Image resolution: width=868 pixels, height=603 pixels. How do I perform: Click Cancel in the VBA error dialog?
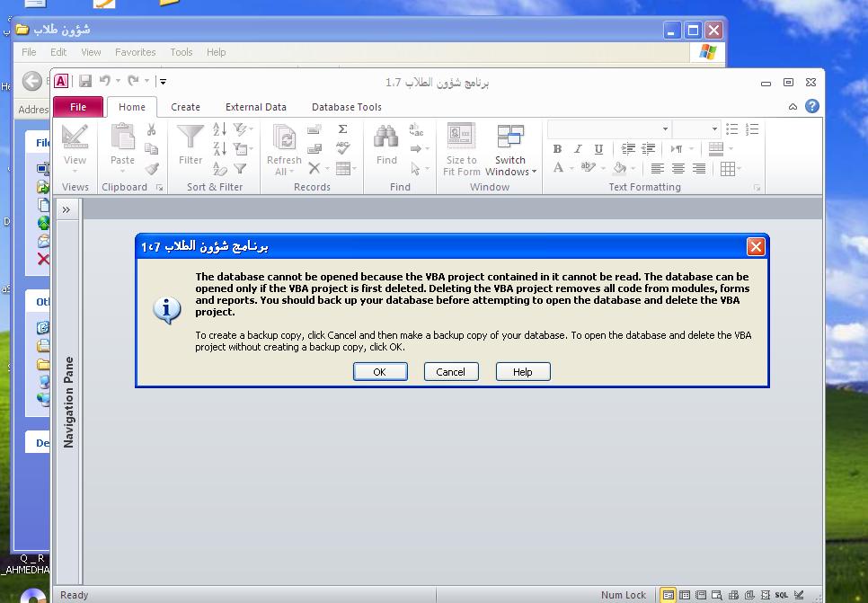click(450, 372)
